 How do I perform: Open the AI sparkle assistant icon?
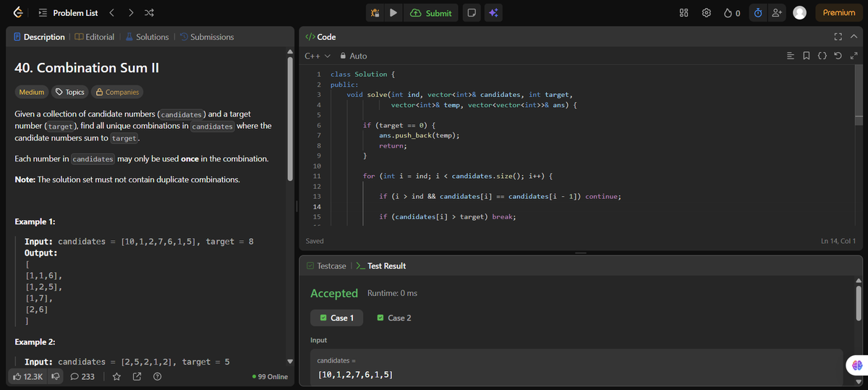coord(493,13)
